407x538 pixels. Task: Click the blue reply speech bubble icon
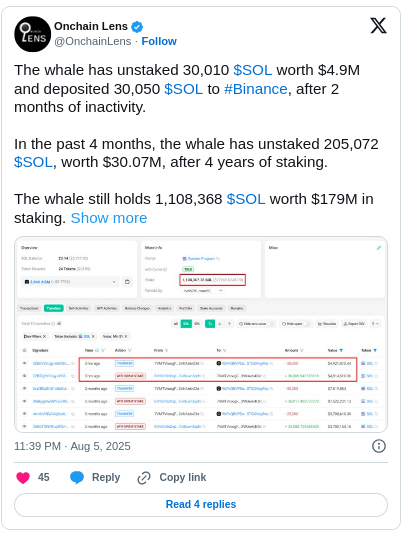click(x=77, y=478)
